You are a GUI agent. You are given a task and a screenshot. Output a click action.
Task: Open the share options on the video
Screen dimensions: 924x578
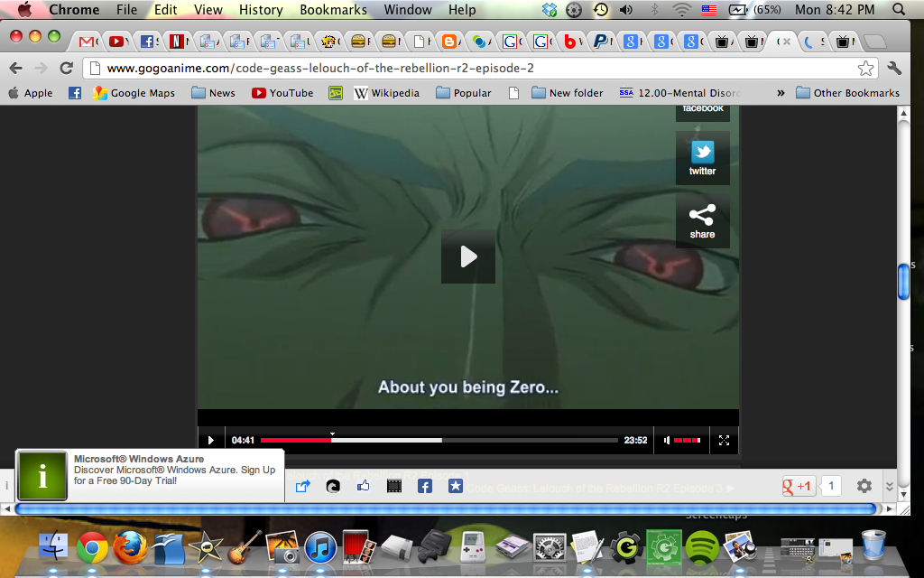[702, 221]
